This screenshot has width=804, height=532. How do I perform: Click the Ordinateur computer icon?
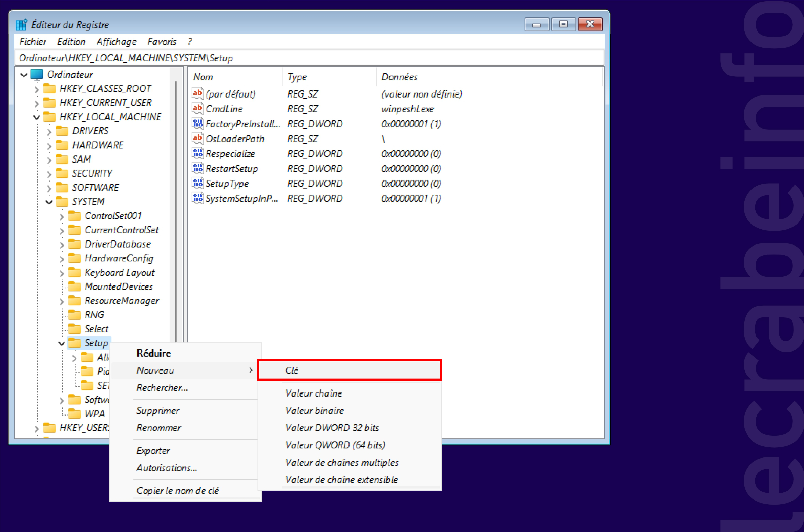[37, 74]
